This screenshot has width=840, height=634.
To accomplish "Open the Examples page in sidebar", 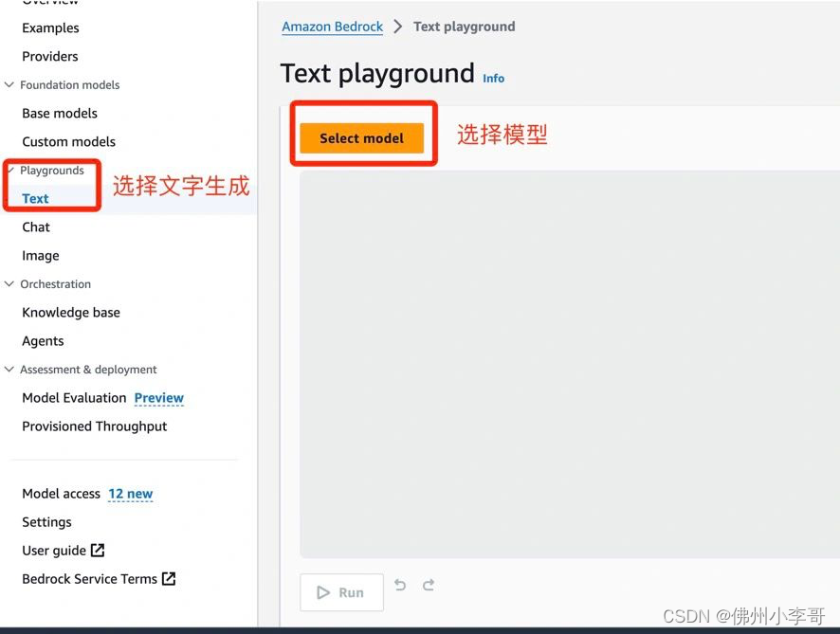I will click(x=50, y=27).
